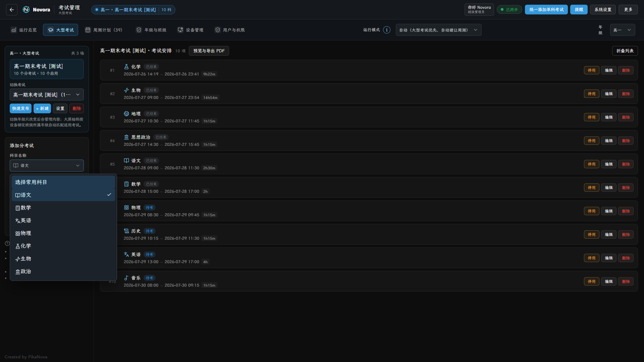Open the 年级 高一 dropdown
This screenshot has width=644, height=362.
click(622, 30)
